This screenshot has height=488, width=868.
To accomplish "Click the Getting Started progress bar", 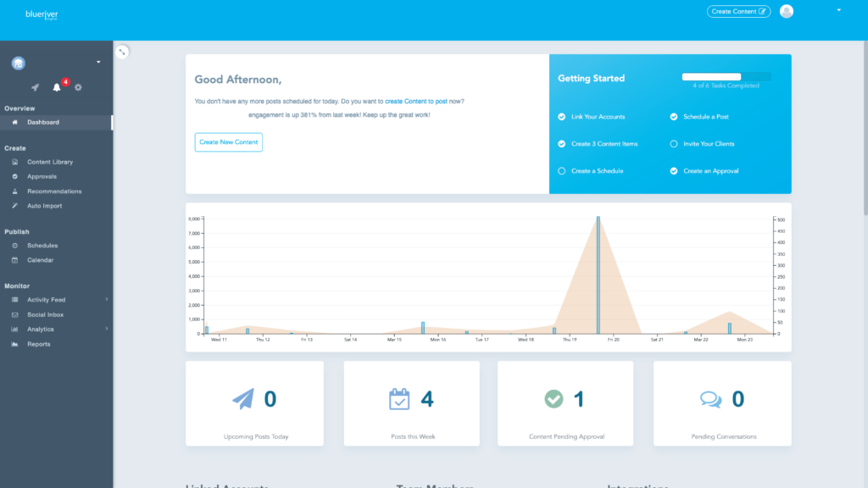I will coord(726,76).
